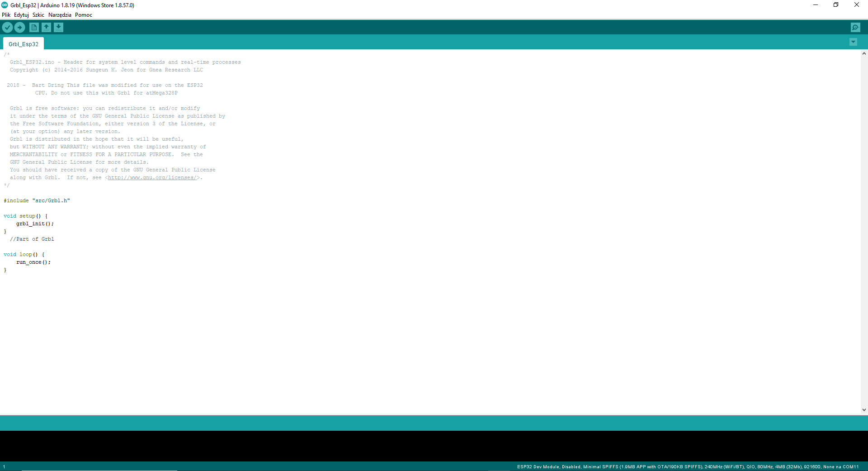868x471 pixels.
Task: Open the Plik menu
Action: pos(6,15)
